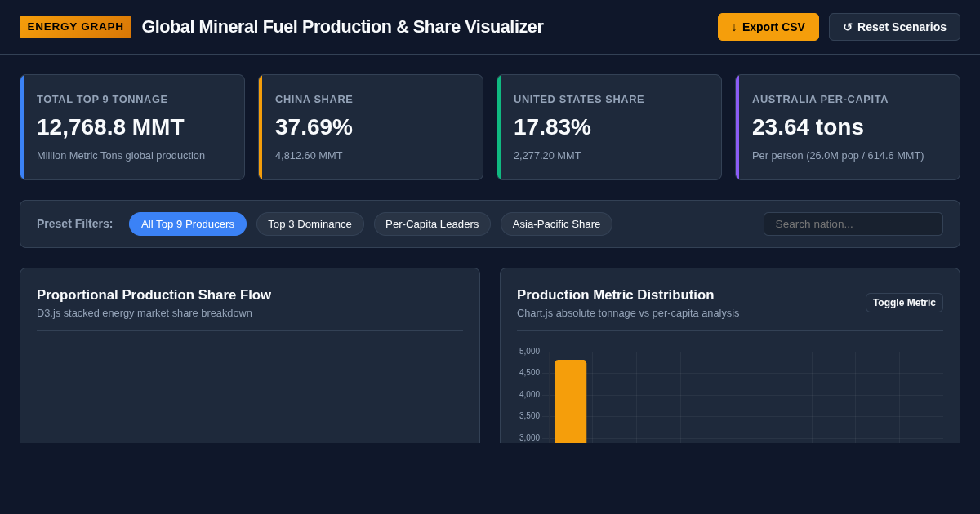Click 'Per person (26.0M pop / 614.6 MMT)' subtext
This screenshot has height=514, width=980.
pyautogui.click(x=838, y=156)
